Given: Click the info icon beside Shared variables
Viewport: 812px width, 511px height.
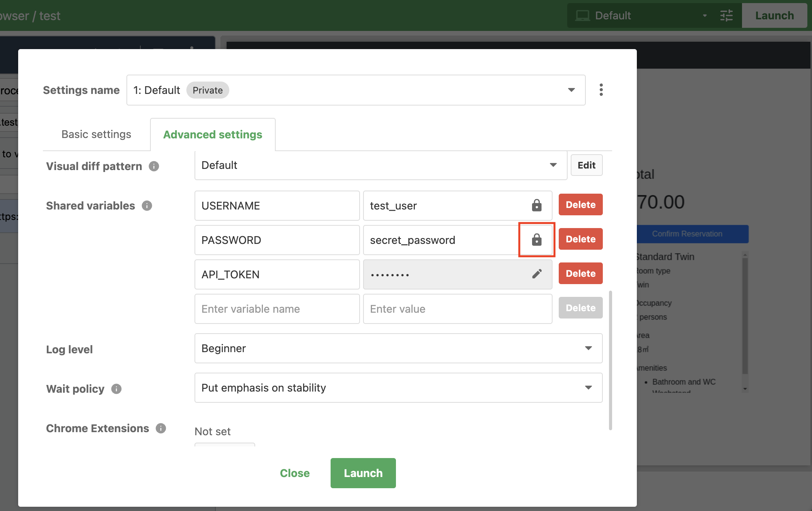Looking at the screenshot, I should 147,206.
